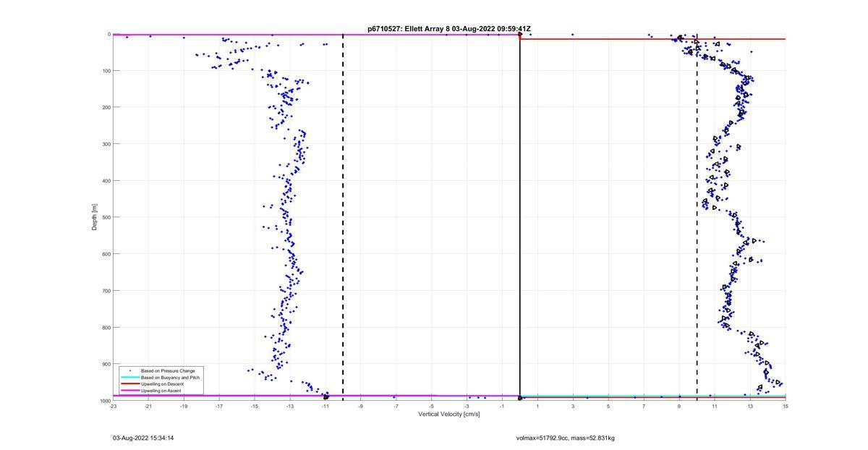Click positive velocity tick label '7'
The width and height of the screenshot is (868, 450).
pyautogui.click(x=644, y=406)
